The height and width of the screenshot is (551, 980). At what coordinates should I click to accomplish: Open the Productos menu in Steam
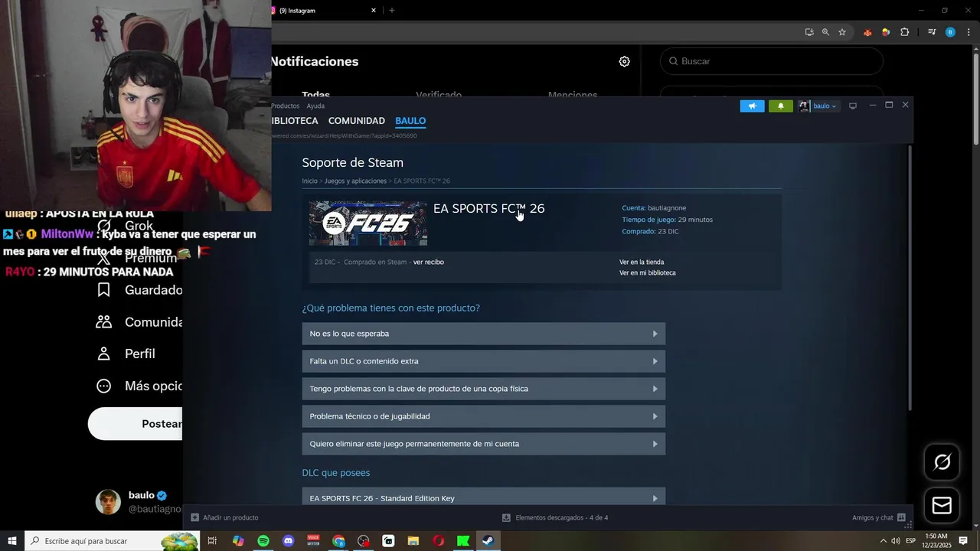pyautogui.click(x=285, y=106)
